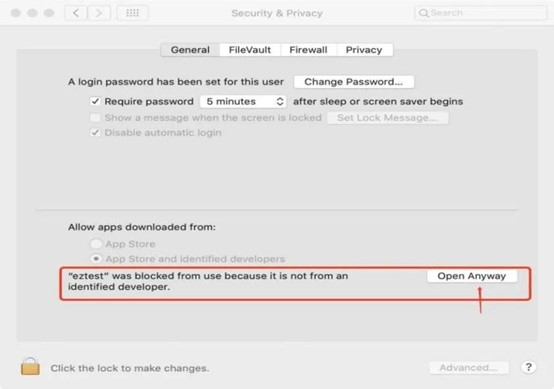Click the Change Password button
Screen dimensions: 554x389
[354, 82]
